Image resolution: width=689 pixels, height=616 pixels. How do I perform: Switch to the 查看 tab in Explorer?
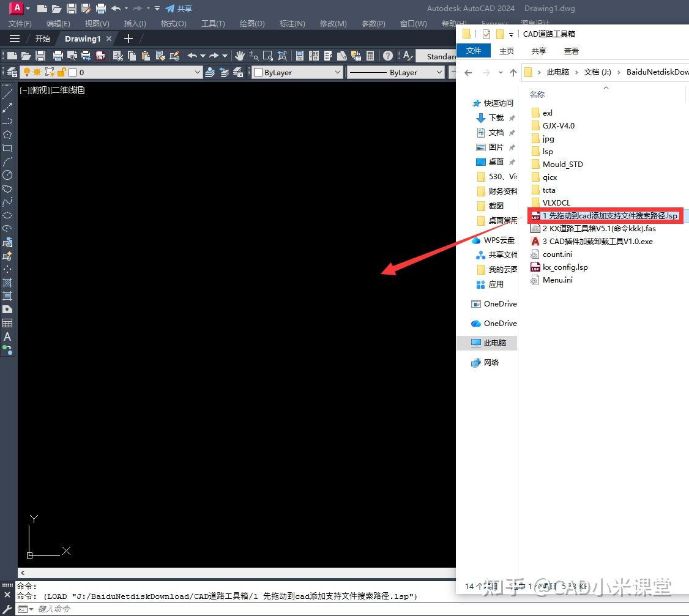(x=572, y=51)
